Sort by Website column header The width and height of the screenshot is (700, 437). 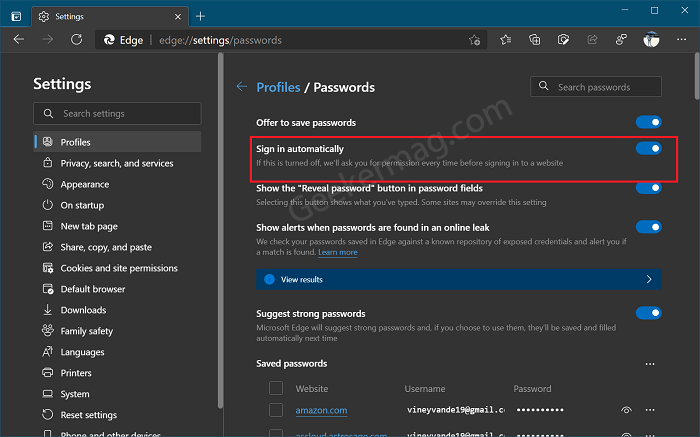[x=312, y=389]
